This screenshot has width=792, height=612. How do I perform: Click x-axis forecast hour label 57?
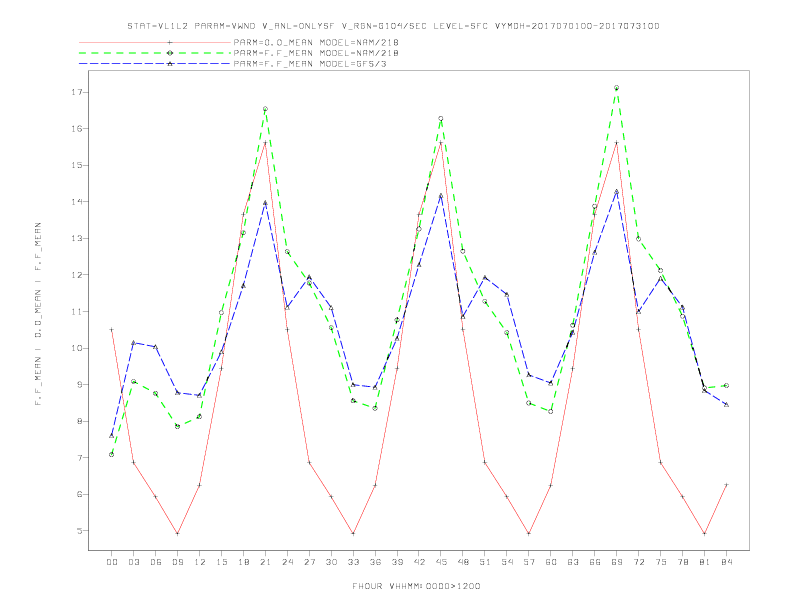point(529,562)
